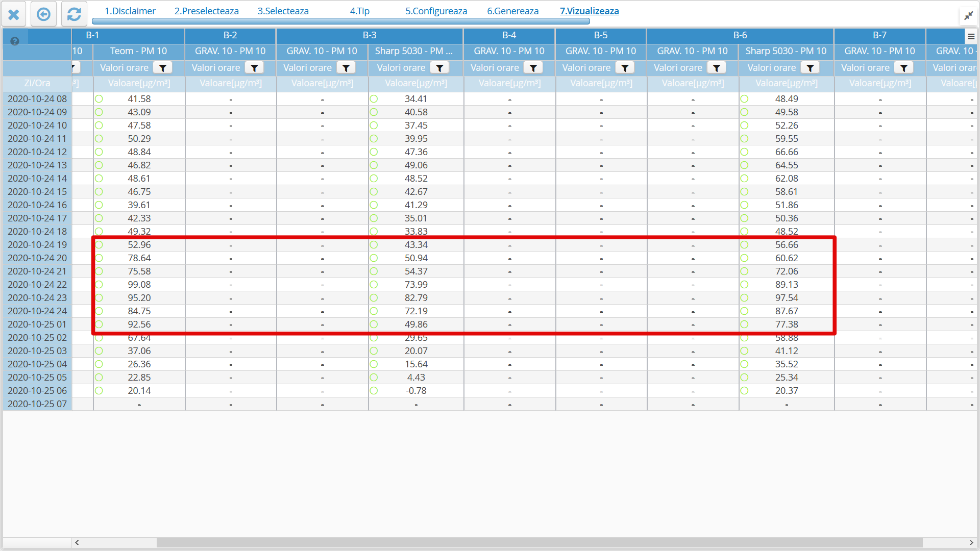The height and width of the screenshot is (551, 980).
Task: Click the blue X close icon
Action: (x=14, y=14)
